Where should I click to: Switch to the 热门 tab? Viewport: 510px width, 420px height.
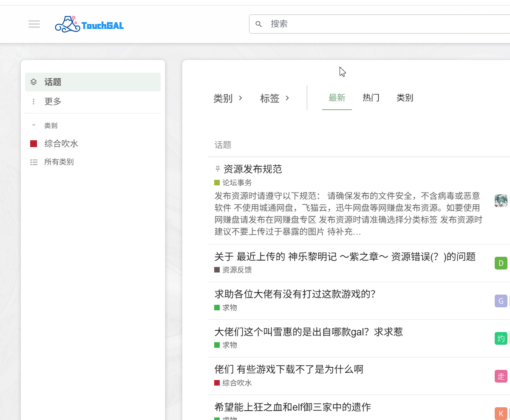pos(371,98)
